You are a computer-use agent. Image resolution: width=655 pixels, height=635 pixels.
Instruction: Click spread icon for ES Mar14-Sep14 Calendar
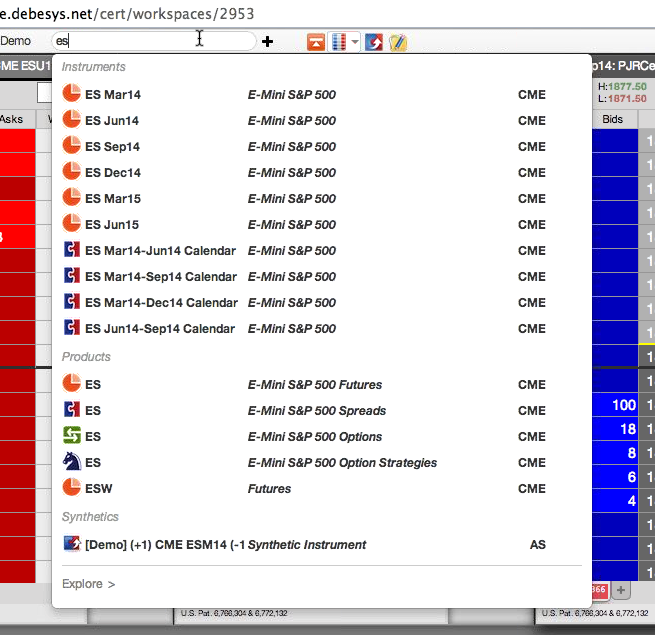click(x=72, y=275)
